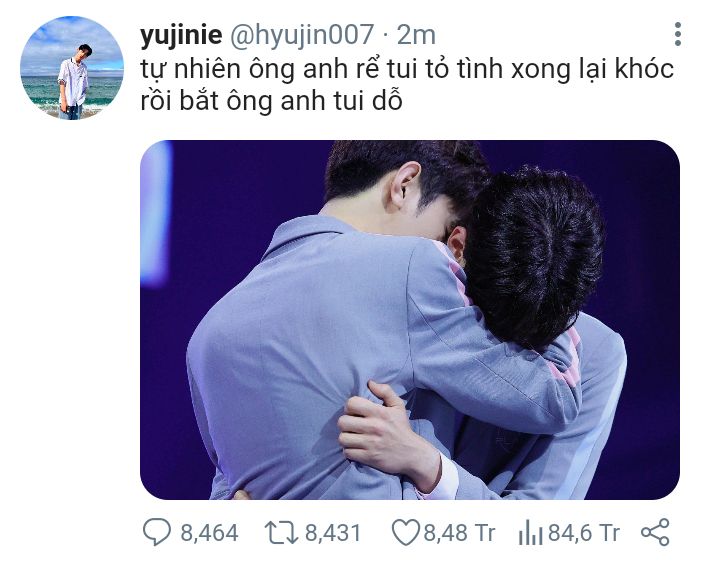720x564 pixels.
Task: Click the second tweet line 'rồi bắt ông anh'
Action: [x=271, y=101]
